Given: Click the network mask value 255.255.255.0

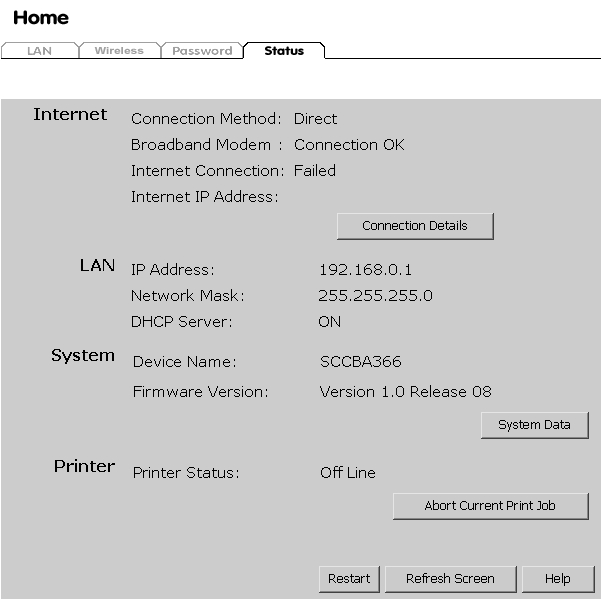Looking at the screenshot, I should (375, 296).
